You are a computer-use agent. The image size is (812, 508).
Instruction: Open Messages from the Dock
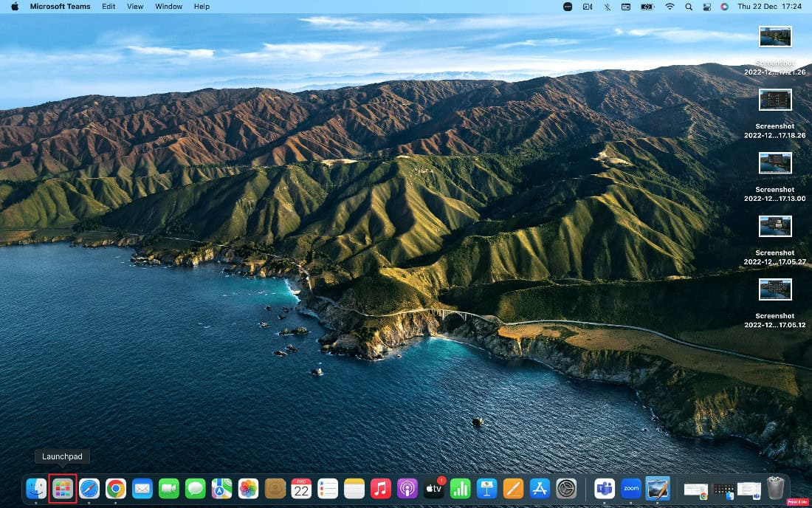click(195, 488)
